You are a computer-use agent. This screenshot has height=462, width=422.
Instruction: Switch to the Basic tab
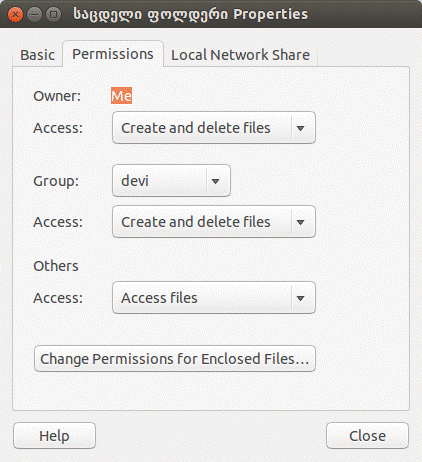coord(37,55)
